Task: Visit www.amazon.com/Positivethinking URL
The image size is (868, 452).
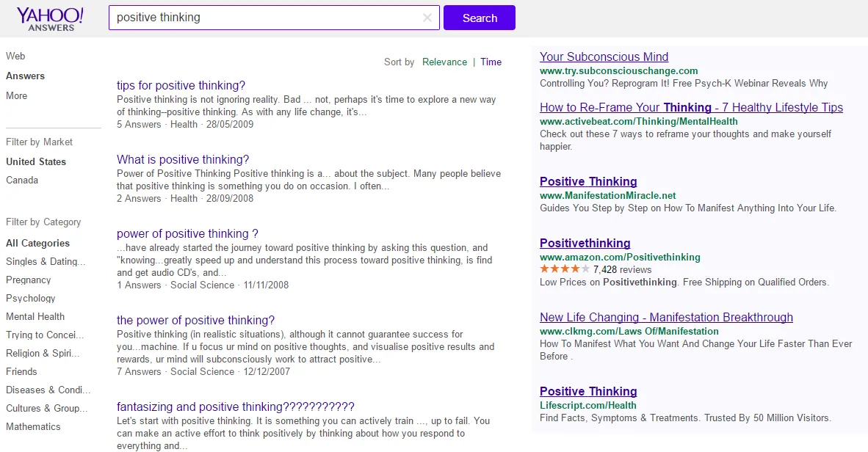Action: click(620, 257)
